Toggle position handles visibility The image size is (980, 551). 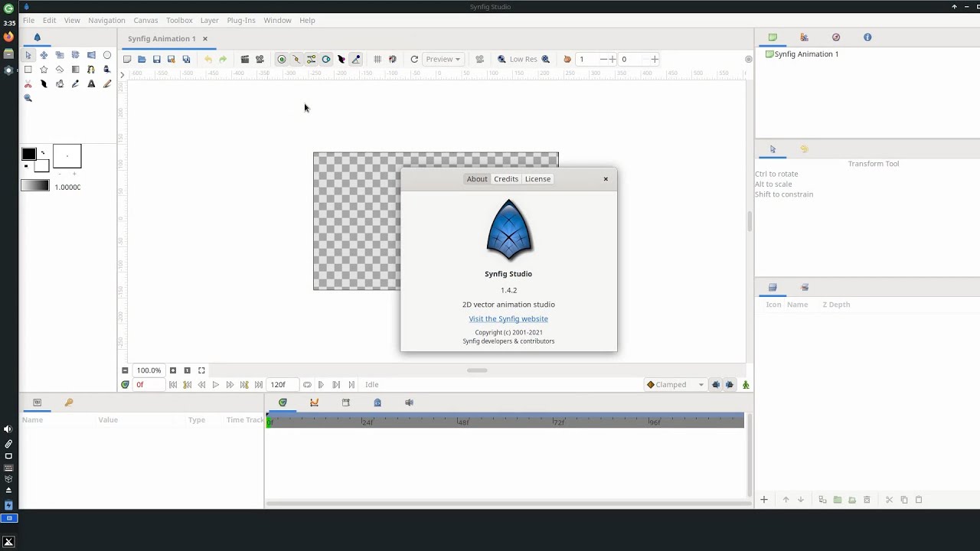tap(282, 59)
